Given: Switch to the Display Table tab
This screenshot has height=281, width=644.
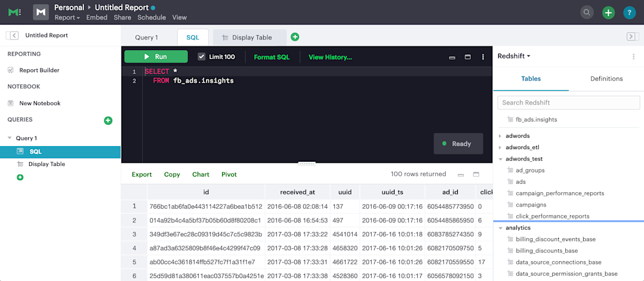Looking at the screenshot, I should pos(249,38).
